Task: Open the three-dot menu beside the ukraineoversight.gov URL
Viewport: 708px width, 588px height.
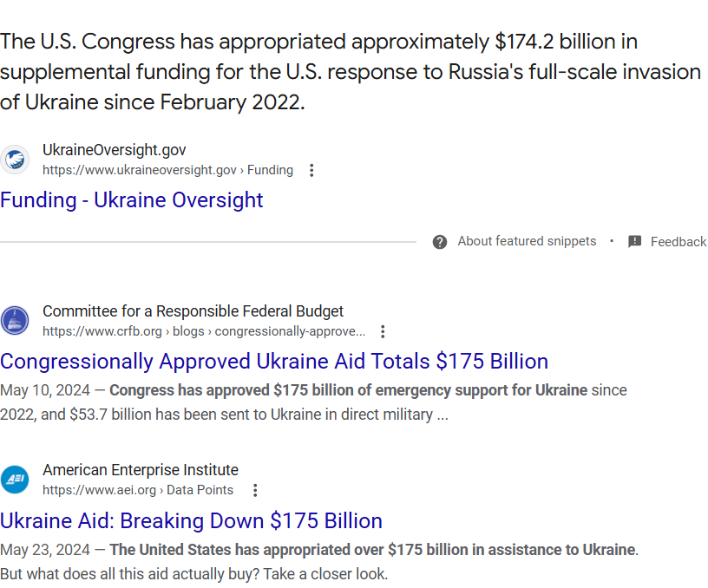Action: tap(312, 170)
